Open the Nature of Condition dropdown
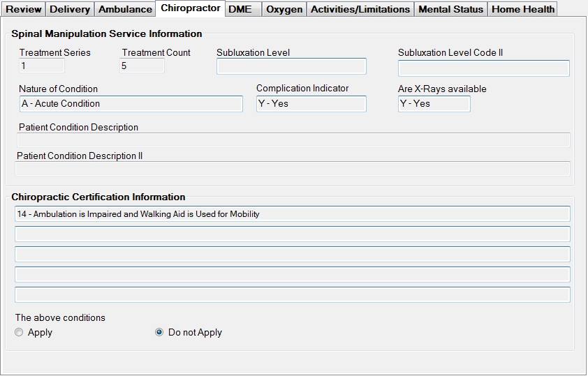Screen dimensions: 588x376 click(131, 104)
